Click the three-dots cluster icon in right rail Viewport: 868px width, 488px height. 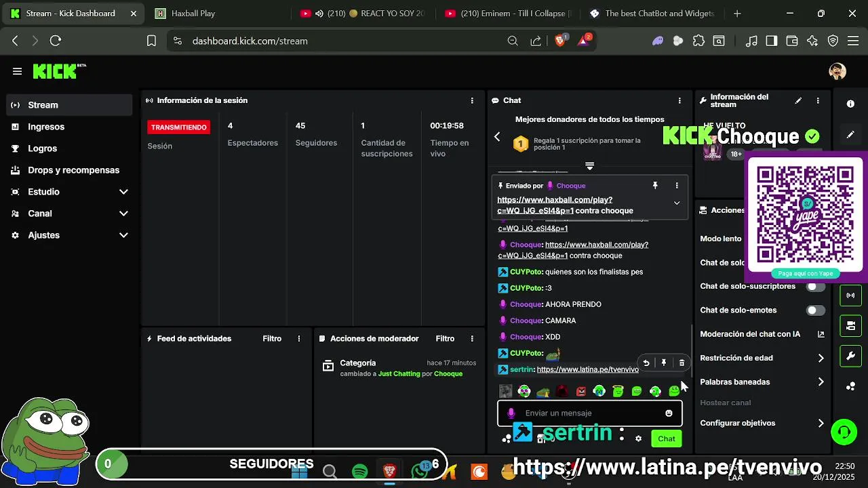850,386
